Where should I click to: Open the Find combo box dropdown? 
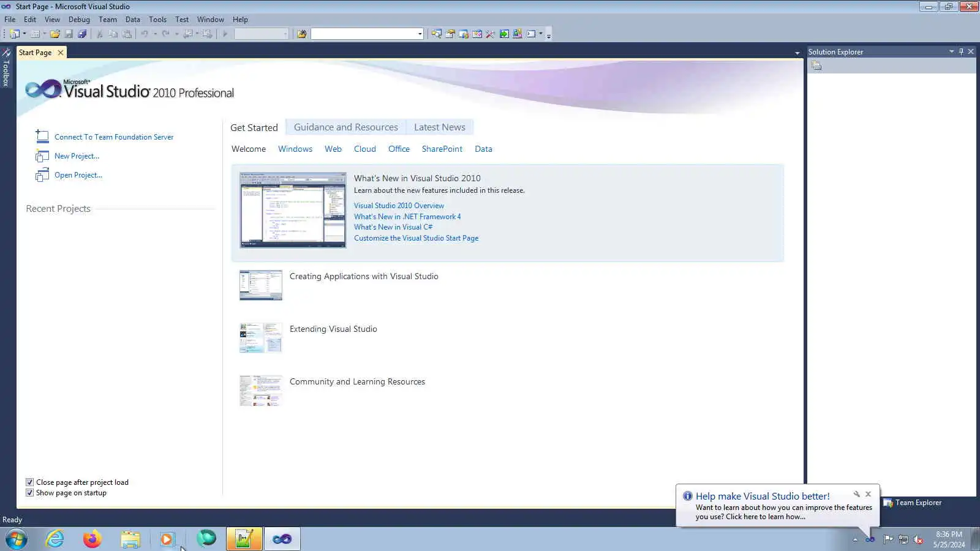coord(420,34)
